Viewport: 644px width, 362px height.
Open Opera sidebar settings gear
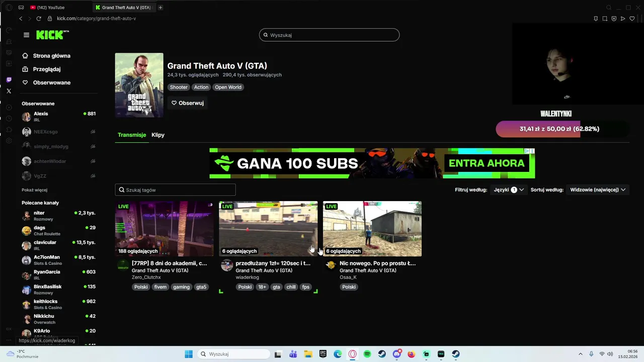9,141
